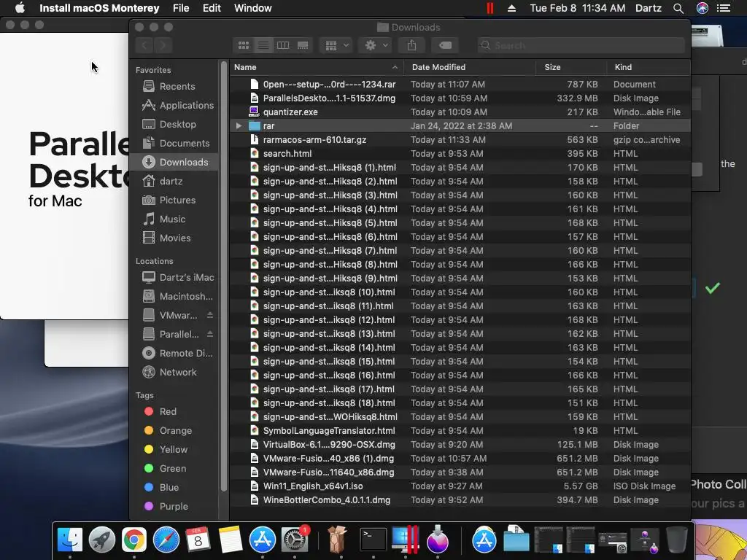Select Downloads in the sidebar
Viewport: 747px width, 560px height.
[174, 162]
